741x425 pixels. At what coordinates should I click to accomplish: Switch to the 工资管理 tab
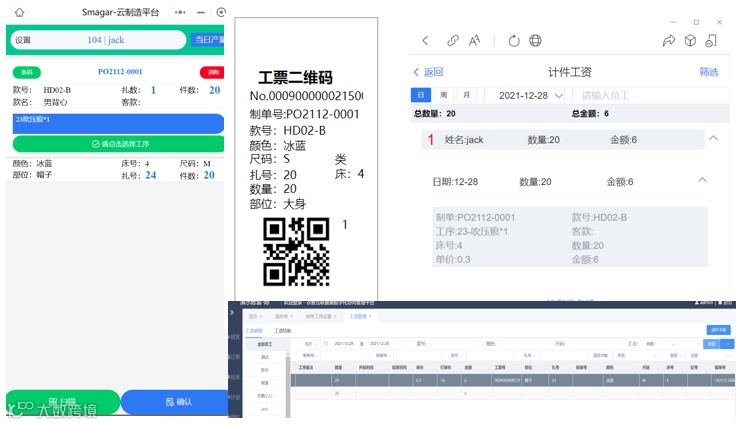click(358, 316)
